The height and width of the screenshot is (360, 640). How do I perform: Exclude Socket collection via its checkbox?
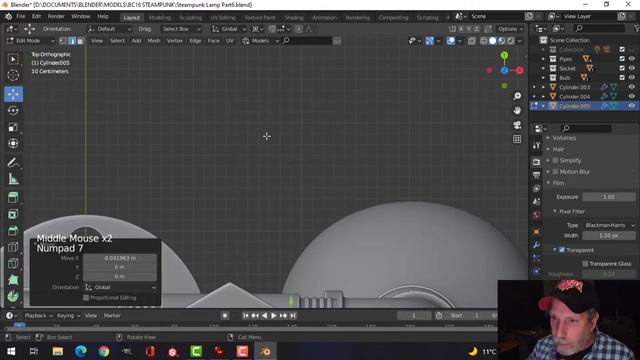pos(622,68)
